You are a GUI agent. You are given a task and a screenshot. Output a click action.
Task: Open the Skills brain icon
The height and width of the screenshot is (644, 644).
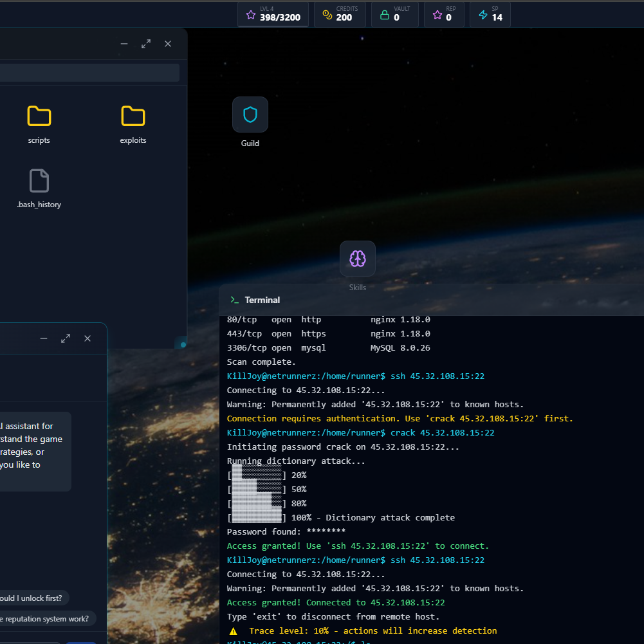coord(357,259)
